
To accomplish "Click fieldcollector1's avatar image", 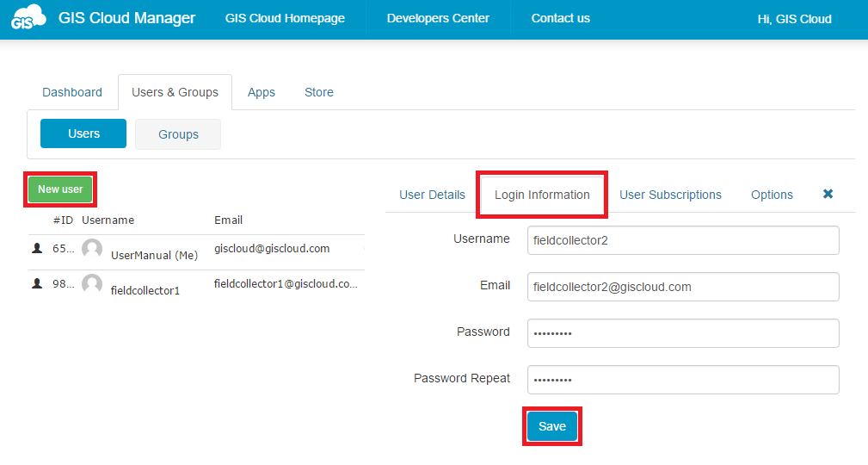I will (92, 284).
